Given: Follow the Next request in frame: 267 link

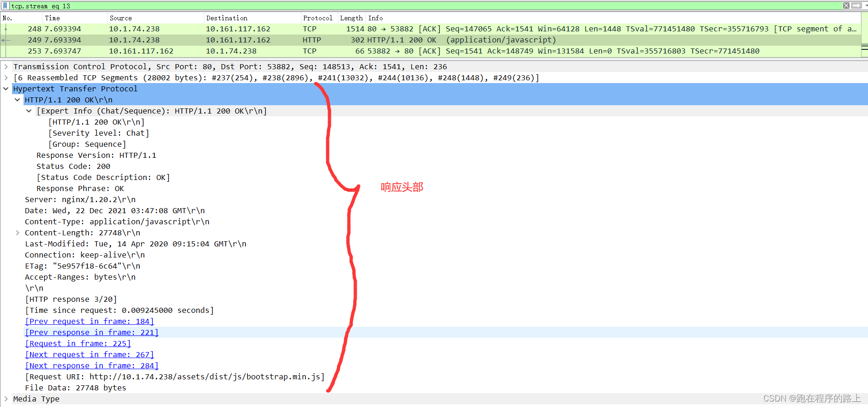Looking at the screenshot, I should tap(90, 354).
